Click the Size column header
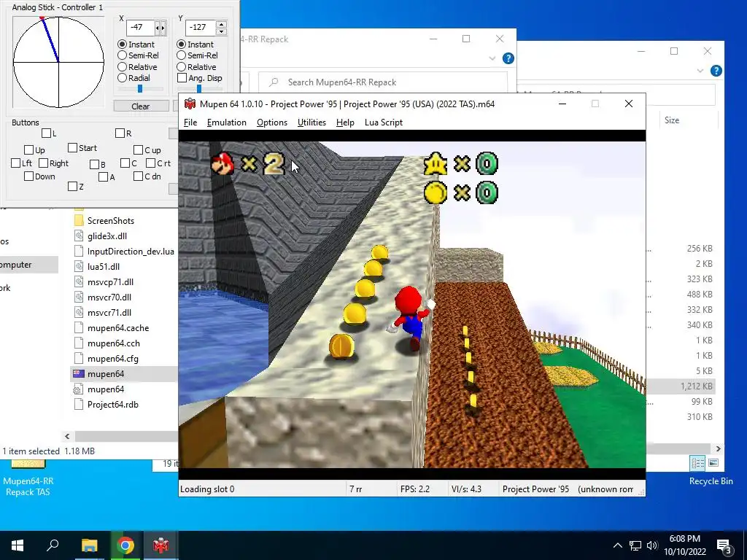This screenshot has height=560, width=747. (672, 120)
